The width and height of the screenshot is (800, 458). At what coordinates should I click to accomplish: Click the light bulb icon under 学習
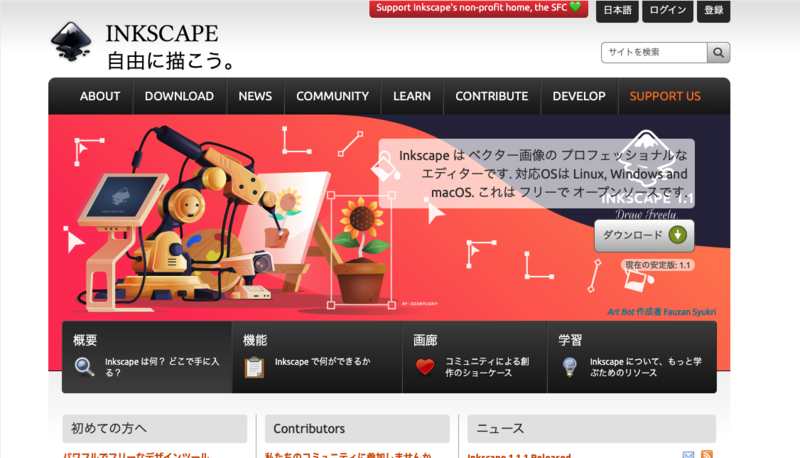(x=569, y=367)
